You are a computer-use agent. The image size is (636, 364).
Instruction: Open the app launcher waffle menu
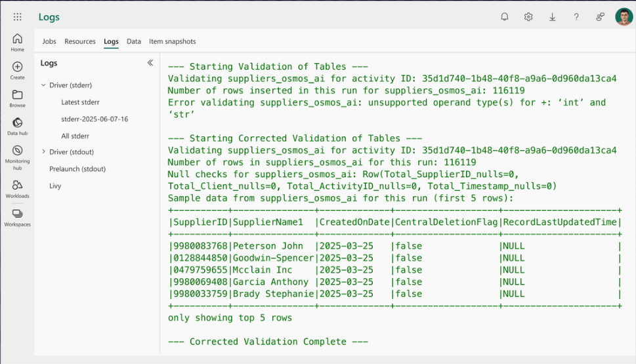point(18,17)
